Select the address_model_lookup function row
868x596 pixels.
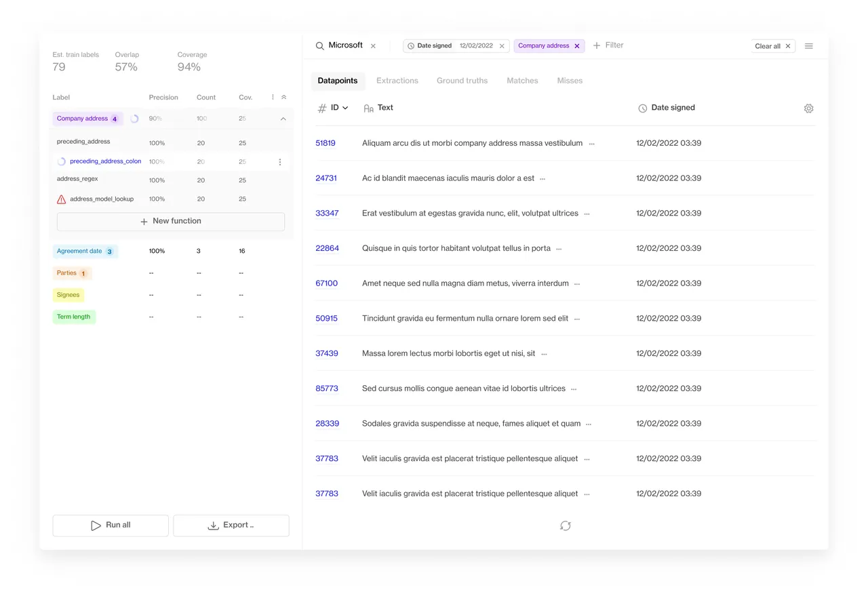click(x=171, y=199)
